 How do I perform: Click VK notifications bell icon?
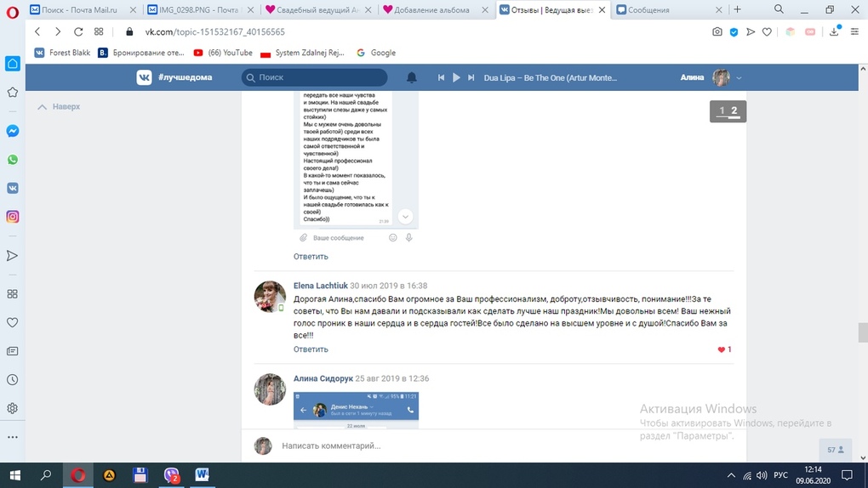pos(412,77)
